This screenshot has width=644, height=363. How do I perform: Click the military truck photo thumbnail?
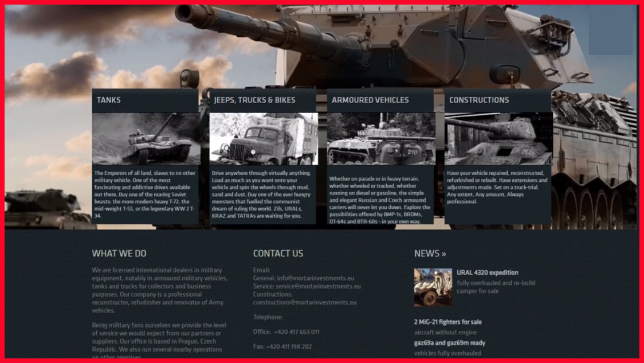pyautogui.click(x=263, y=138)
